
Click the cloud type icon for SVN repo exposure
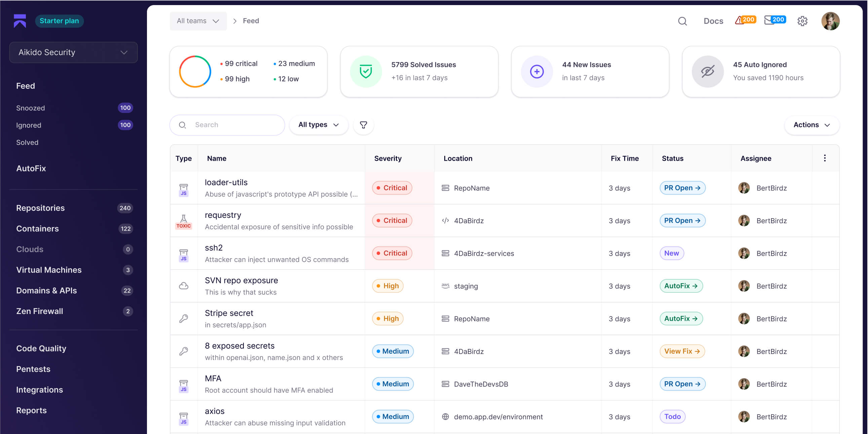(183, 286)
